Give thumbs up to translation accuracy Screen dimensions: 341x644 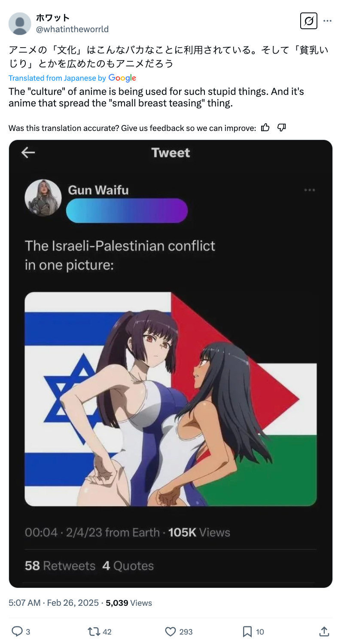click(265, 128)
